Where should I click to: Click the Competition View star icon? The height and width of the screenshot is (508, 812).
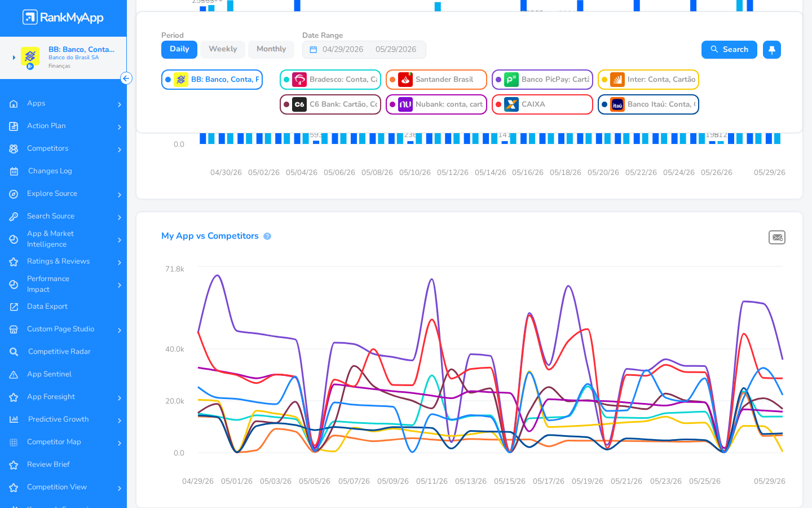(14, 488)
